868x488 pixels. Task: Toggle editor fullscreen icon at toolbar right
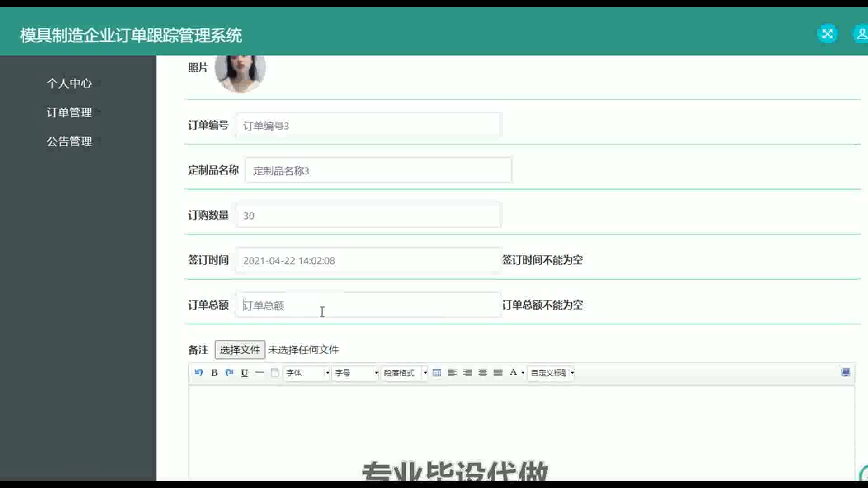point(846,373)
